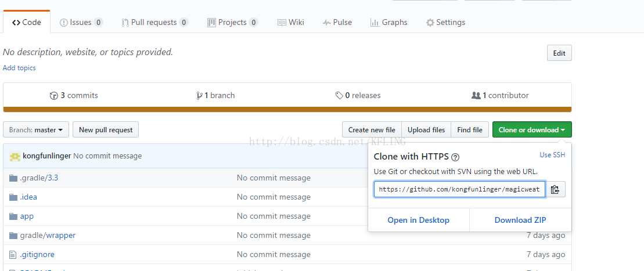644x271 pixels.
Task: Click the releases tag icon
Action: [339, 96]
